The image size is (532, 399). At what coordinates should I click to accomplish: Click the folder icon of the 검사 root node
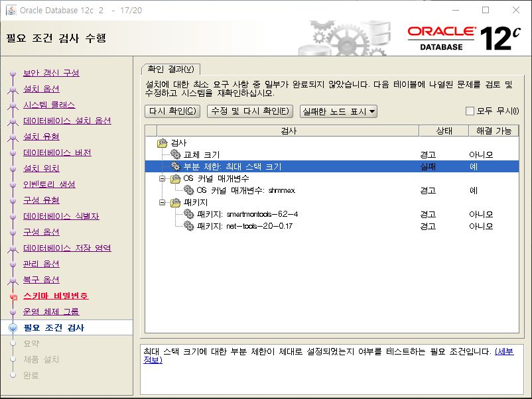click(163, 142)
